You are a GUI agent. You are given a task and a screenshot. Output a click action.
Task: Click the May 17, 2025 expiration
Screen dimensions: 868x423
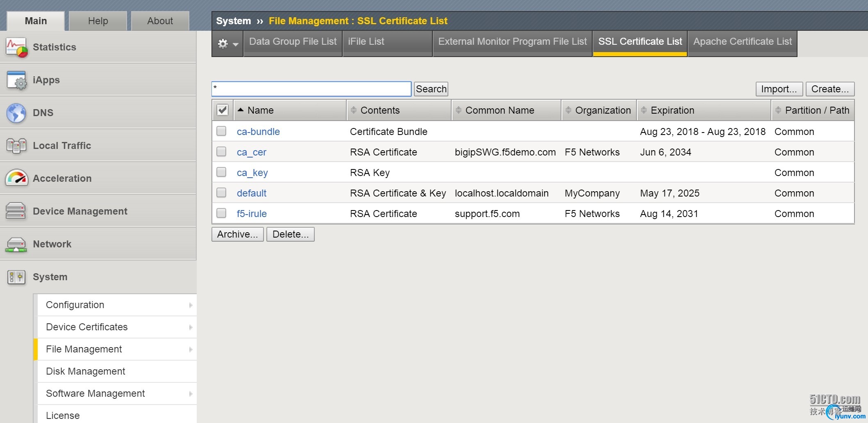pyautogui.click(x=670, y=193)
